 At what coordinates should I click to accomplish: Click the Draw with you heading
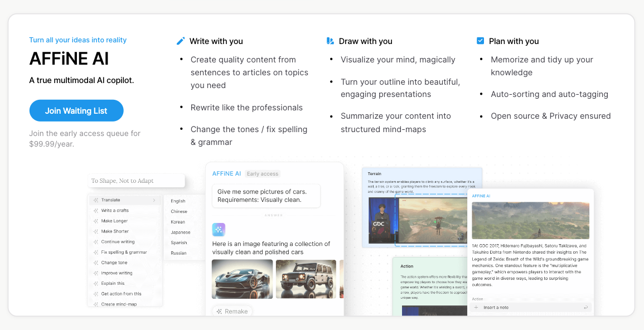coord(366,41)
